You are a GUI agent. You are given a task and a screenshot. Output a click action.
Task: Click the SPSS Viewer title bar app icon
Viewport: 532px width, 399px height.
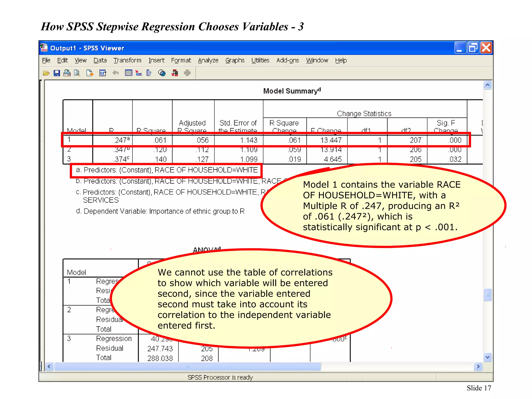[x=44, y=48]
